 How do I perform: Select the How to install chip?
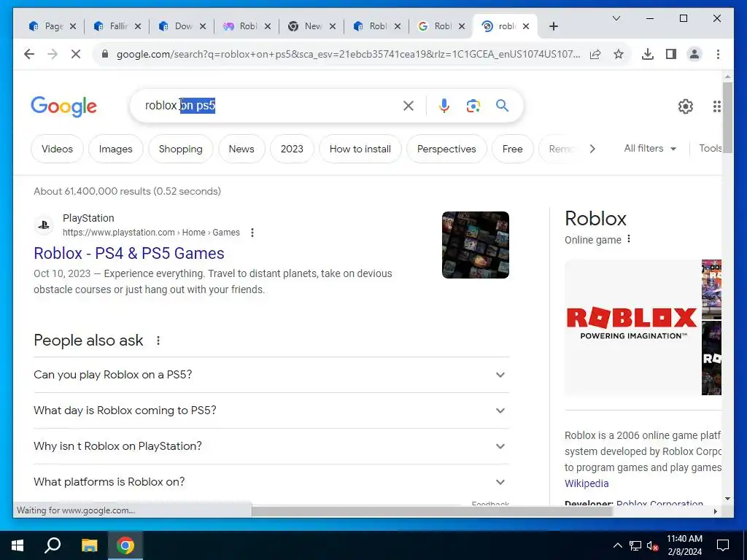coord(360,149)
